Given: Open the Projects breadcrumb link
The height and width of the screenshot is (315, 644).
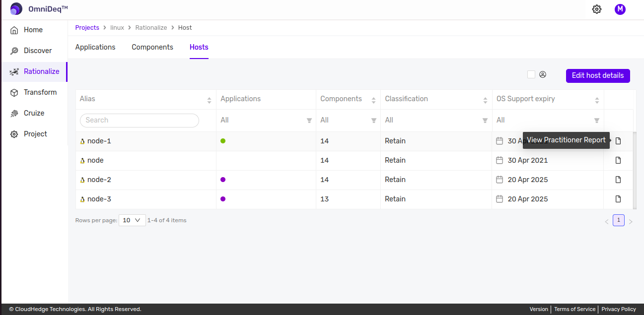Looking at the screenshot, I should (x=87, y=28).
